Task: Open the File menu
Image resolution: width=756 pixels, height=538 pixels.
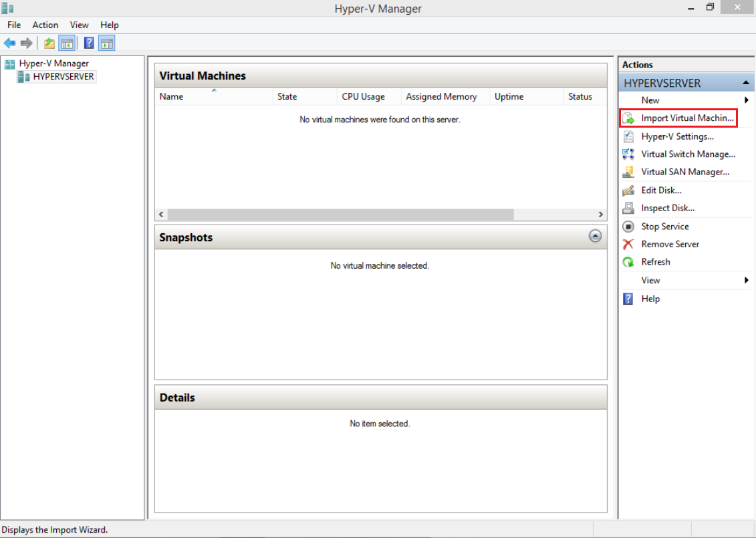Action: click(13, 25)
